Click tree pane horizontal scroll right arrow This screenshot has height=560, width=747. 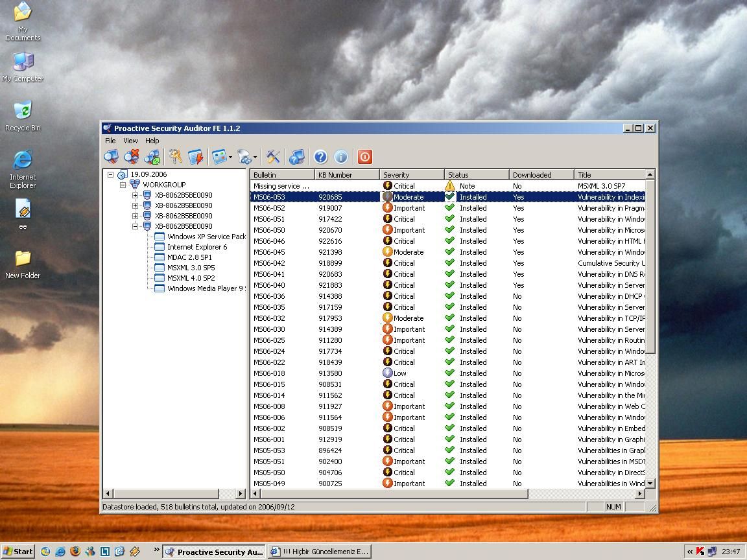point(241,494)
